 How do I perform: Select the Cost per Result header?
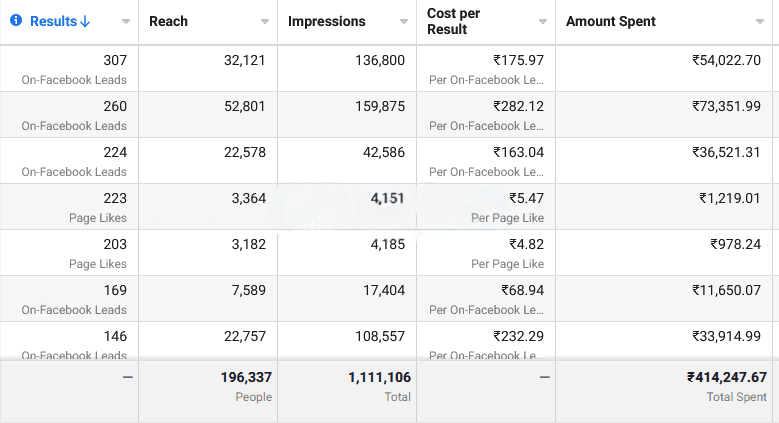pos(454,21)
